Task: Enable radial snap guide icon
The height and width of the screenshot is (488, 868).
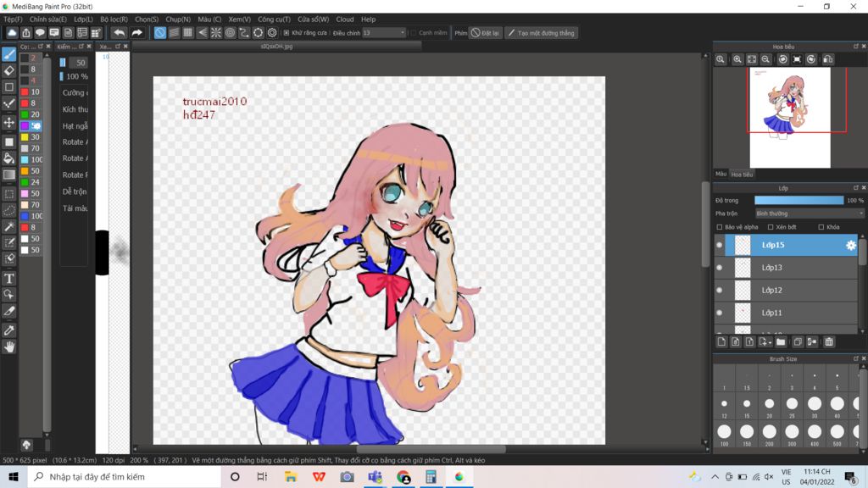Action: [x=216, y=33]
